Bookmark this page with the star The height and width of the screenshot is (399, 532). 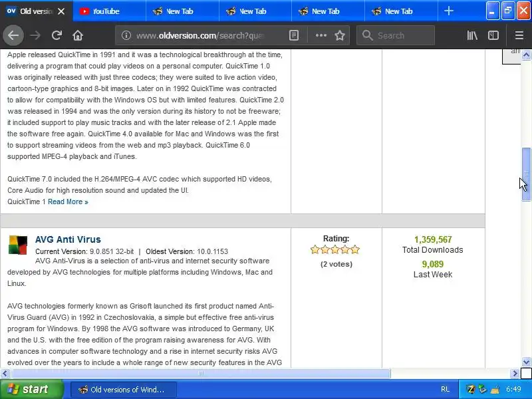click(x=340, y=35)
